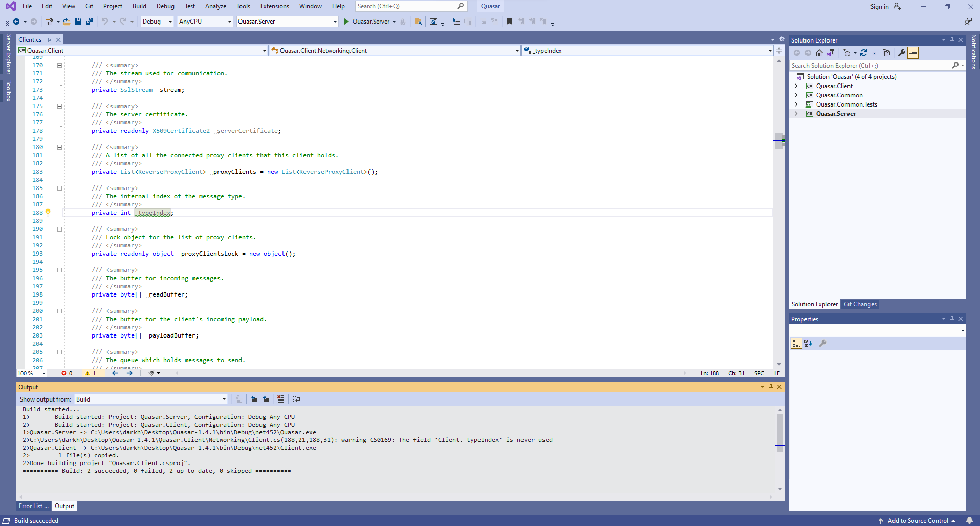
Task: Toggle word wrap in the Output window
Action: (x=296, y=399)
